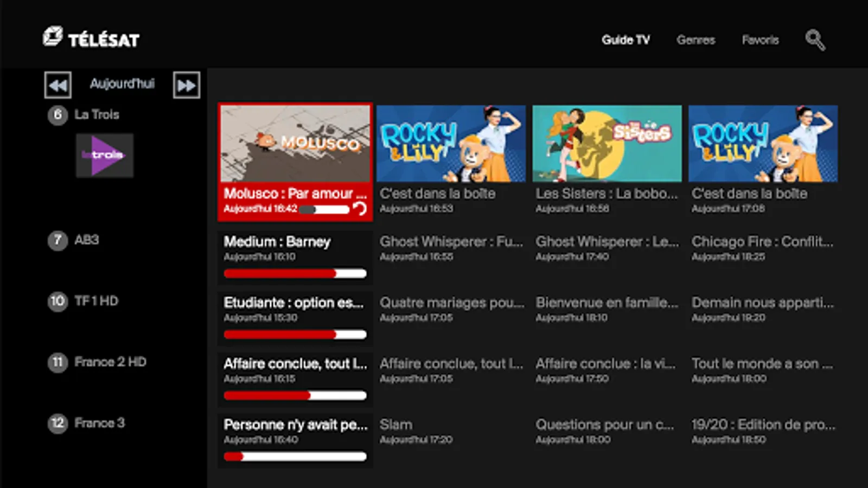
Task: Select La Trois channel name
Action: (97, 114)
